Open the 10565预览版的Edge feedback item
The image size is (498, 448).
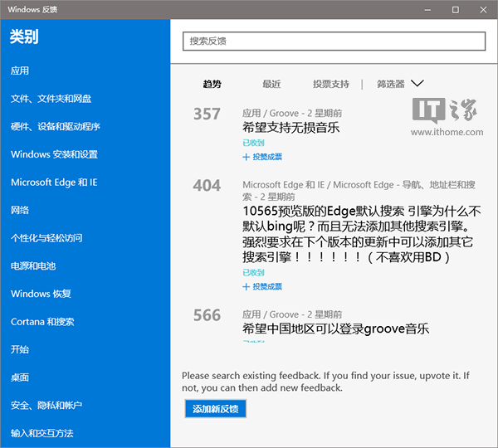click(362, 234)
